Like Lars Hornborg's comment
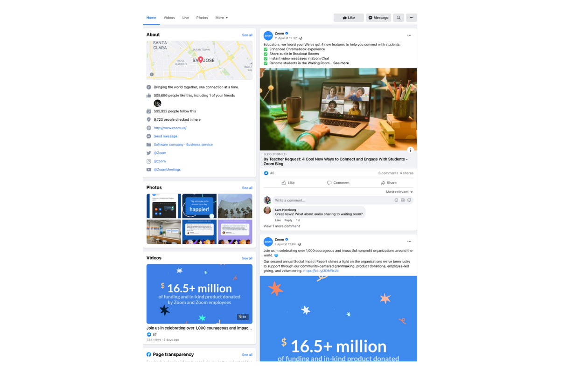Image resolution: width=588 pixels, height=373 pixels. click(278, 220)
